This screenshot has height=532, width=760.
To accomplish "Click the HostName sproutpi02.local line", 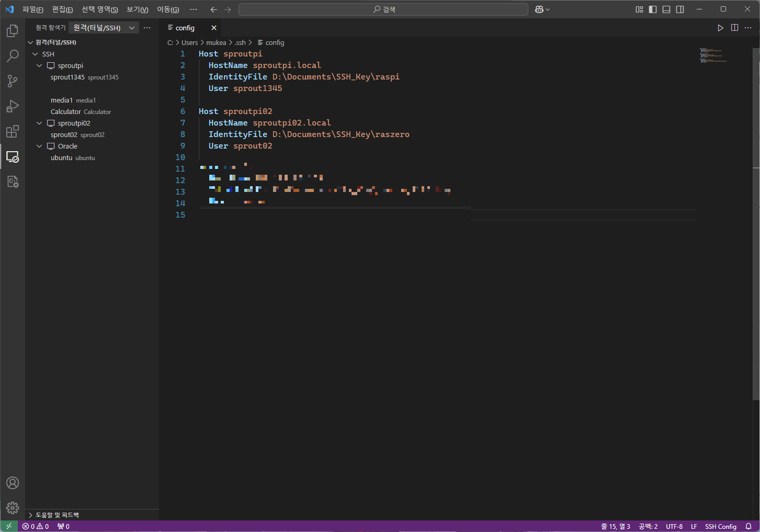I will [x=270, y=123].
